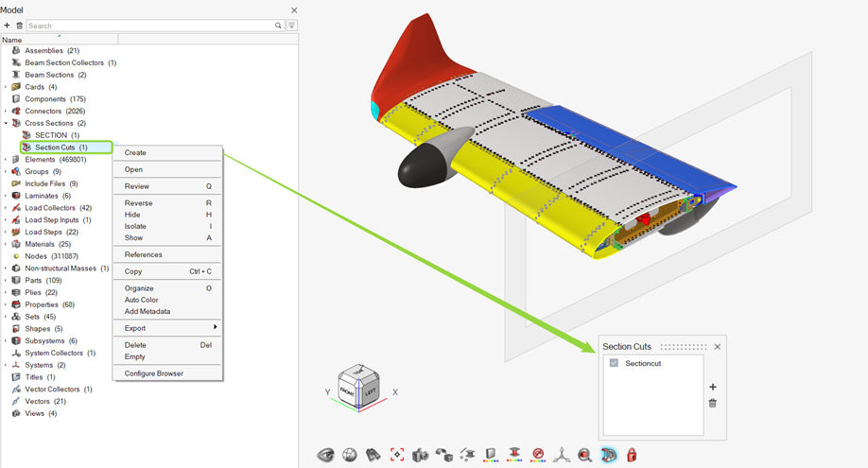Screen dimensions: 868x468
Task: Click the red lock icon in bottom toolbar
Action: coord(632,455)
